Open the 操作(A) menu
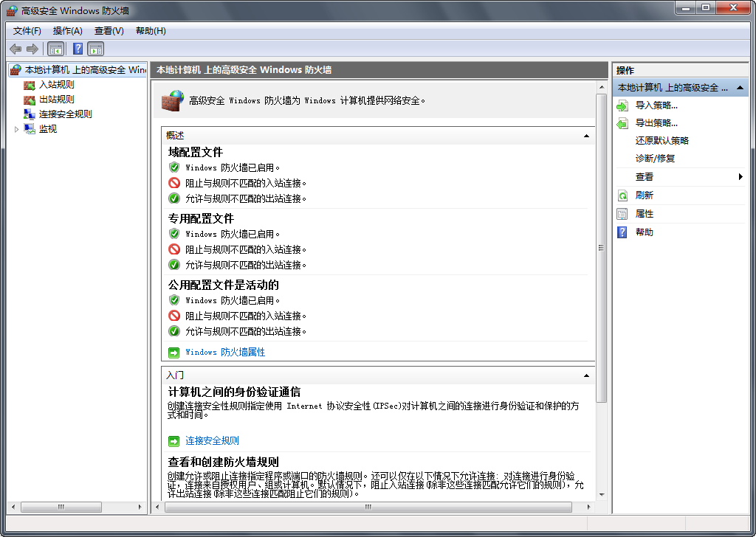Image resolution: width=756 pixels, height=537 pixels. (67, 31)
